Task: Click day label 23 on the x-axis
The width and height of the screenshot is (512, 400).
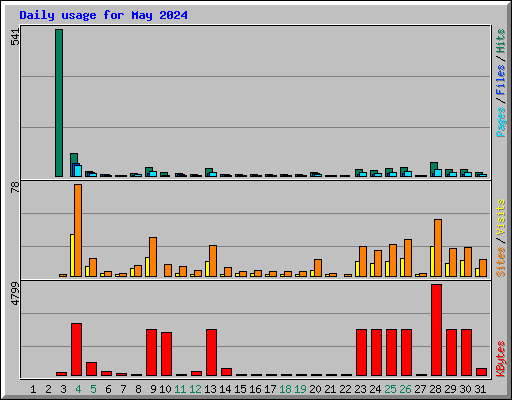Action: point(360,389)
